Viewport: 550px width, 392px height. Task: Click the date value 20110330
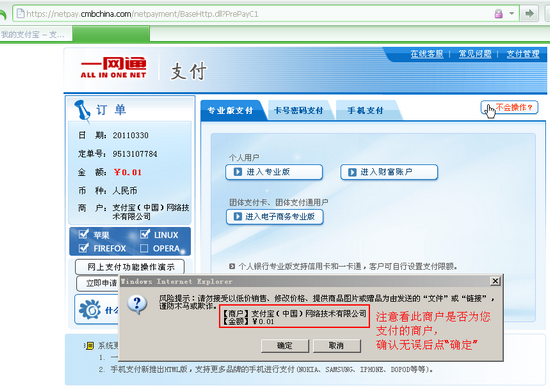[x=130, y=135]
